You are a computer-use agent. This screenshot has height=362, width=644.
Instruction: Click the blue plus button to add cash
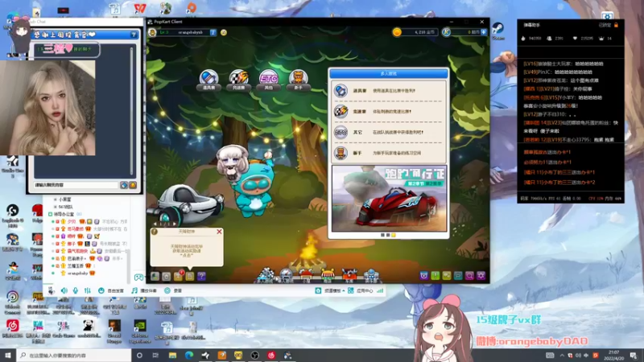(x=484, y=32)
